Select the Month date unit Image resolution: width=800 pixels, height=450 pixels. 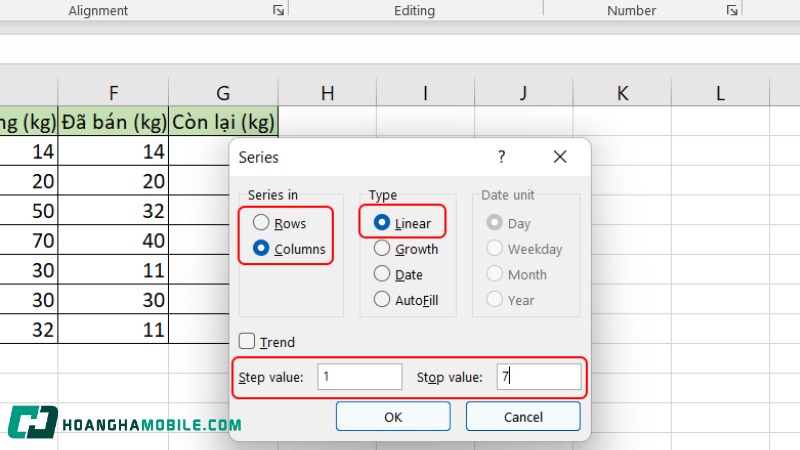494,274
